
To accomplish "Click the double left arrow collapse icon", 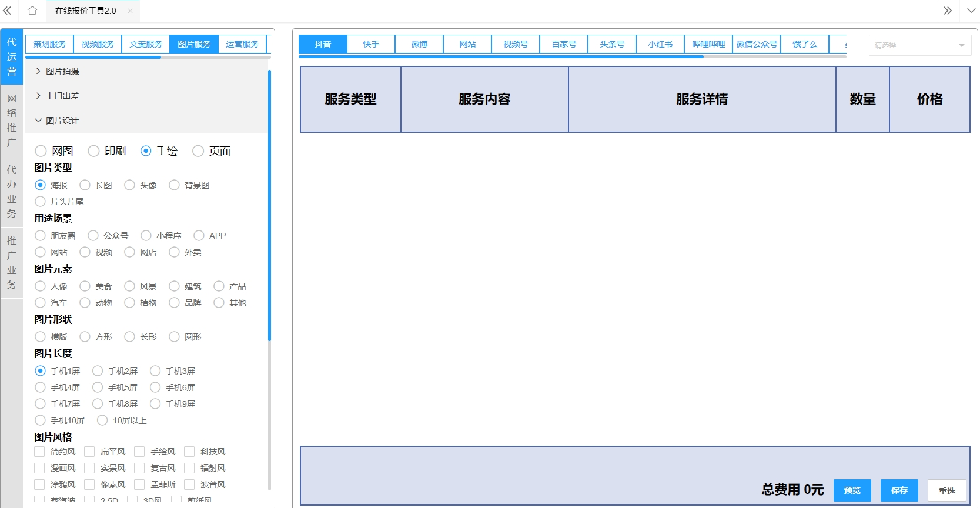I will [x=8, y=11].
